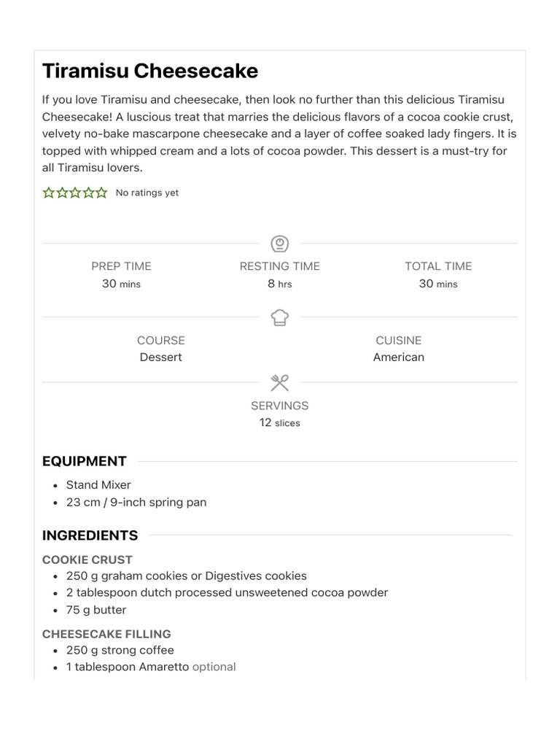Screen dimensions: 560x747
Task: Select the American cuisine value
Action: (399, 357)
